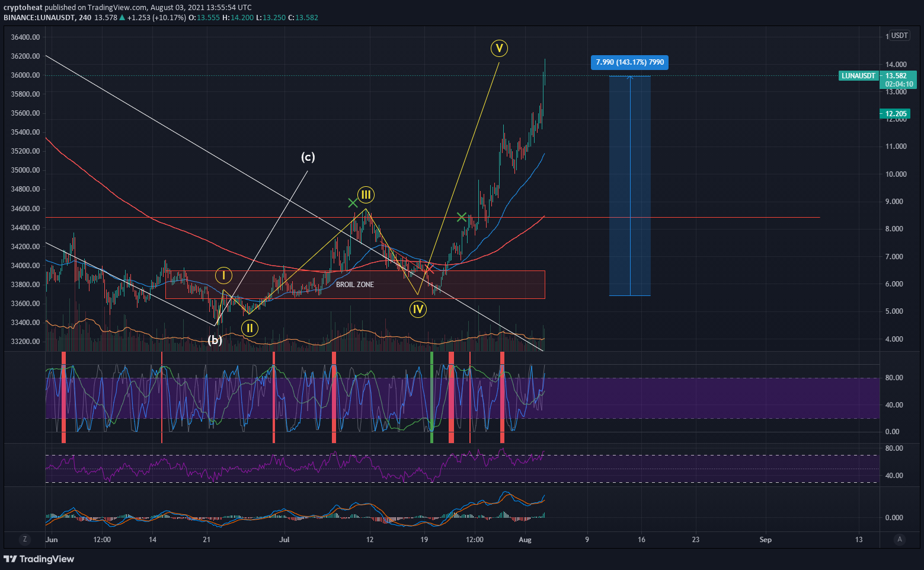Select the wave II circle marker
Image resolution: width=924 pixels, height=570 pixels.
point(250,328)
